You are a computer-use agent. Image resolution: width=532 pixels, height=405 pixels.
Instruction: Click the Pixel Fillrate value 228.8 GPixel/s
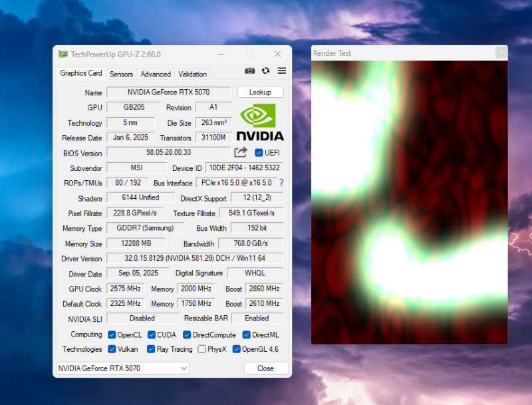135,213
